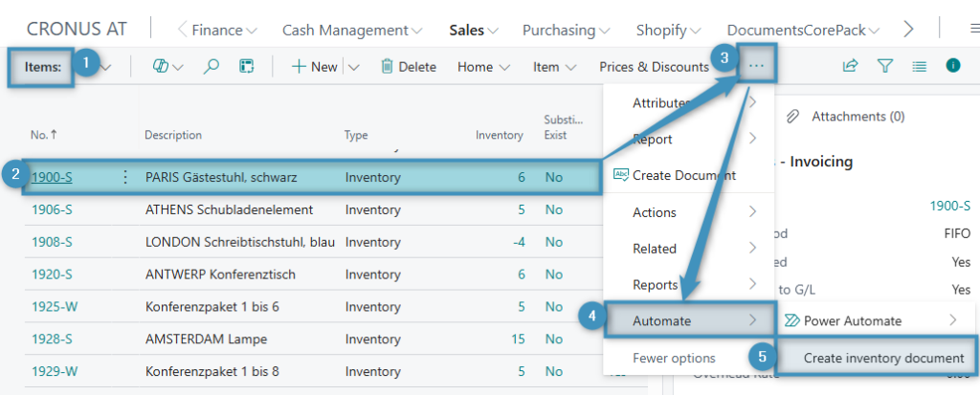The height and width of the screenshot is (395, 980).
Task: Open Cash Management navigation dropdown
Action: (x=352, y=30)
